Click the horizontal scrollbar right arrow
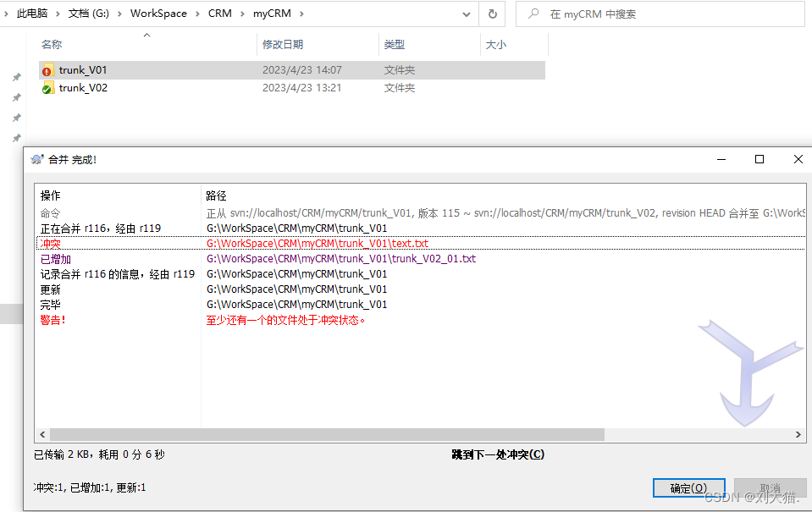Viewport: 812px width, 512px height. pyautogui.click(x=798, y=435)
